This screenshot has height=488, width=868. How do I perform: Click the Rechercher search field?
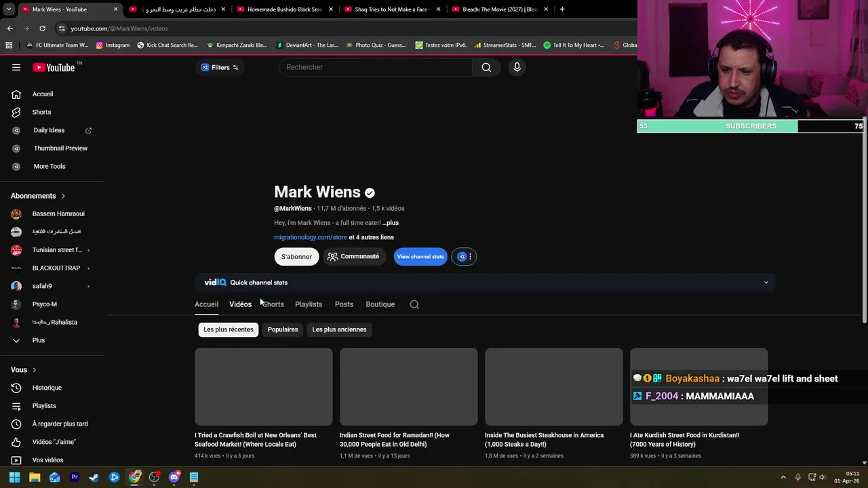pyautogui.click(x=376, y=67)
